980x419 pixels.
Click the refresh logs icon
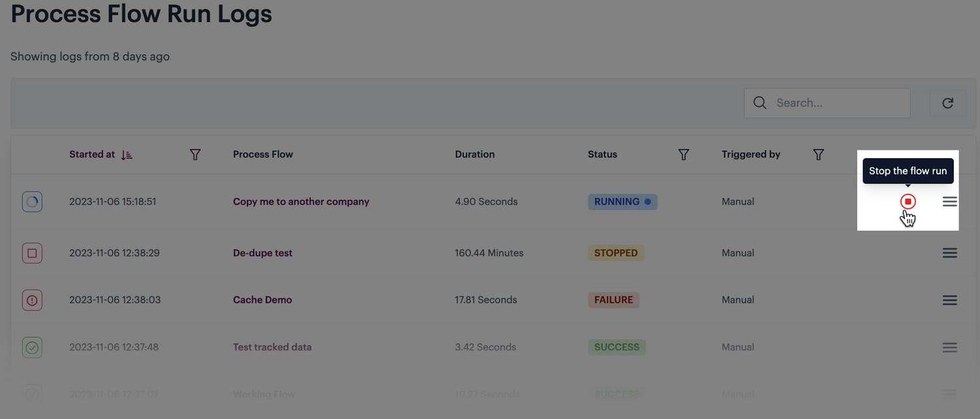(x=947, y=103)
